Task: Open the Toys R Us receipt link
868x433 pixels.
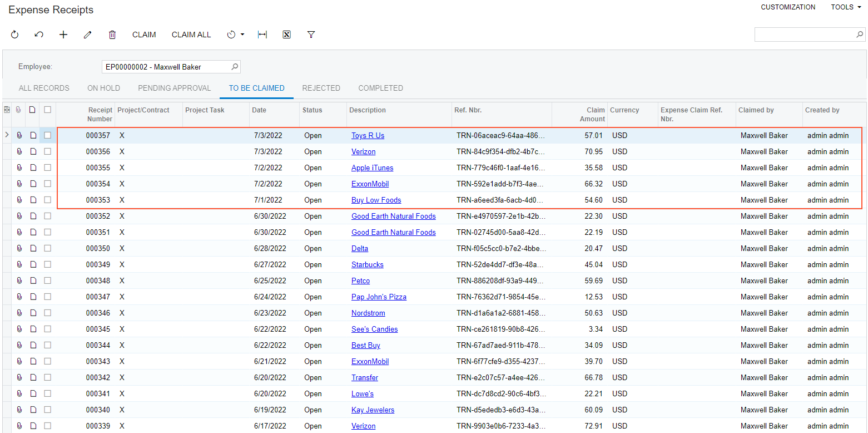Action: [x=368, y=135]
